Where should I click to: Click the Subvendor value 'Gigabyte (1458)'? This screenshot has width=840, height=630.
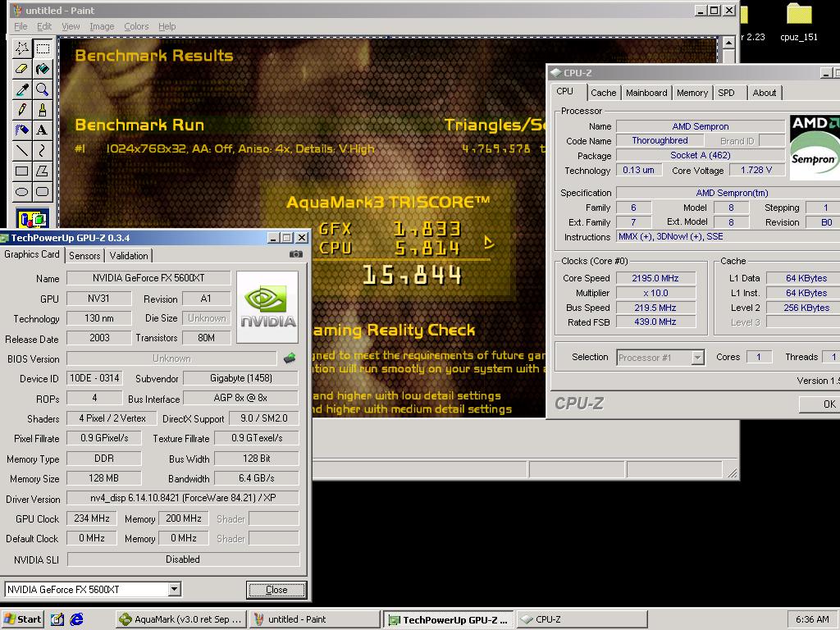click(240, 378)
